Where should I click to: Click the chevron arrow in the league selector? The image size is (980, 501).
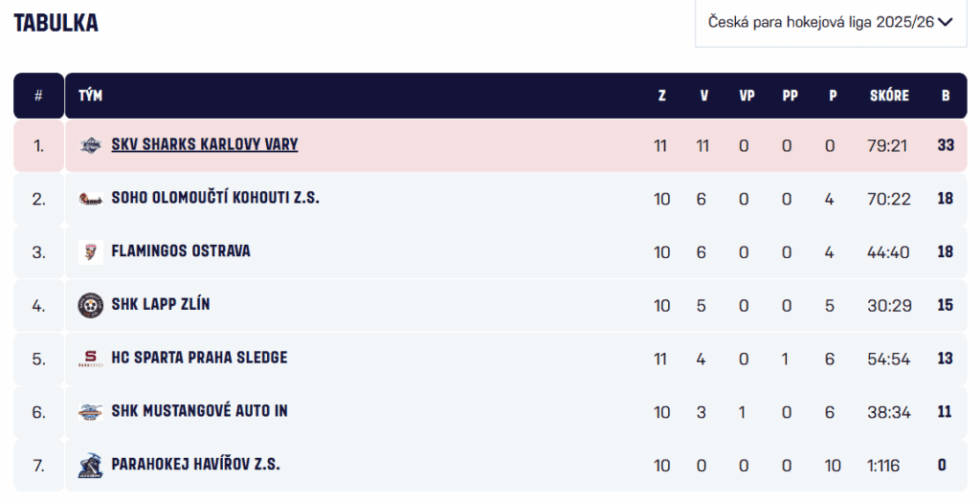[x=947, y=22]
